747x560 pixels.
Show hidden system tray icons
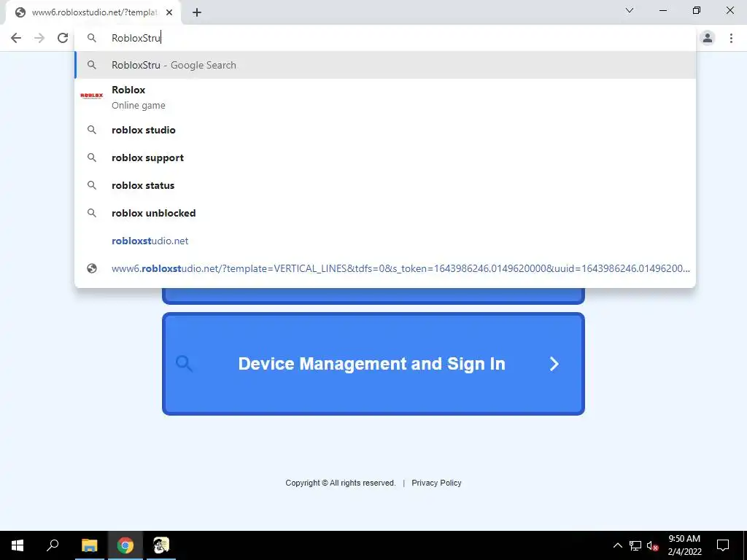(x=617, y=545)
